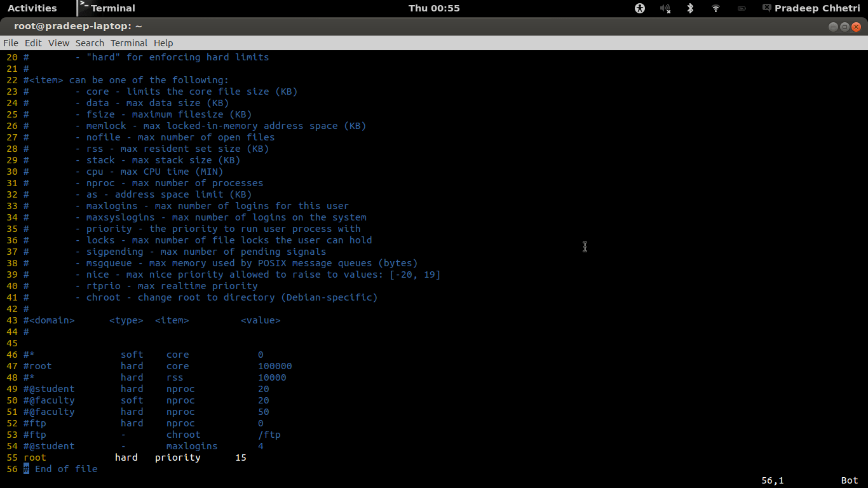Click '"hard" for enforcing hard limits' text

pyautogui.click(x=178, y=57)
